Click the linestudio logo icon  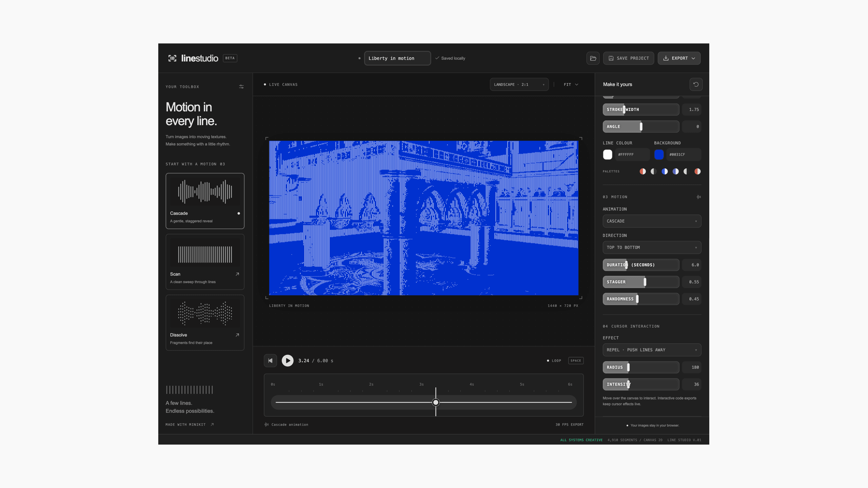point(172,58)
